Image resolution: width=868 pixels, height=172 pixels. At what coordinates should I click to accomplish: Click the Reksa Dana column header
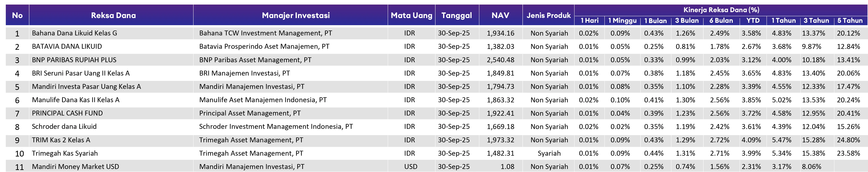[x=113, y=16]
